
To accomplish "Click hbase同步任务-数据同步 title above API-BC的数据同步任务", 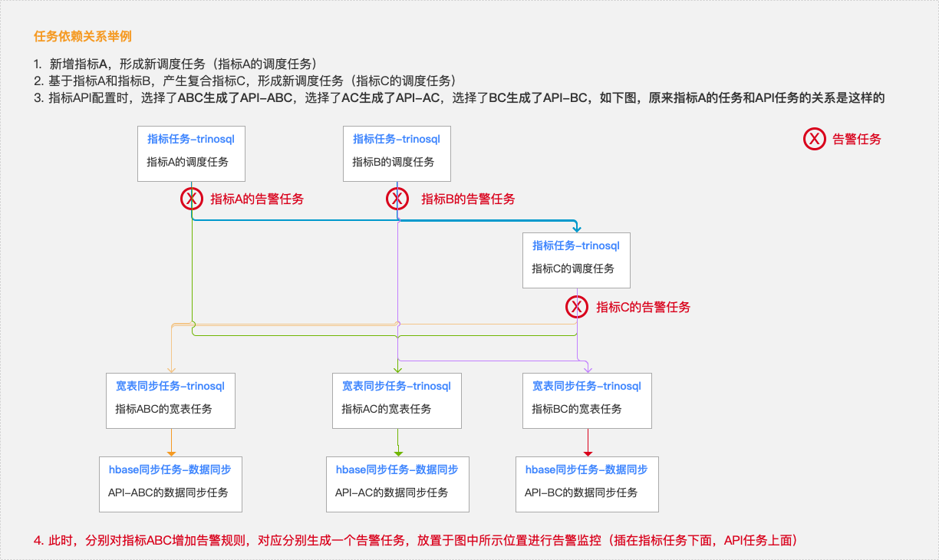I will (x=587, y=469).
